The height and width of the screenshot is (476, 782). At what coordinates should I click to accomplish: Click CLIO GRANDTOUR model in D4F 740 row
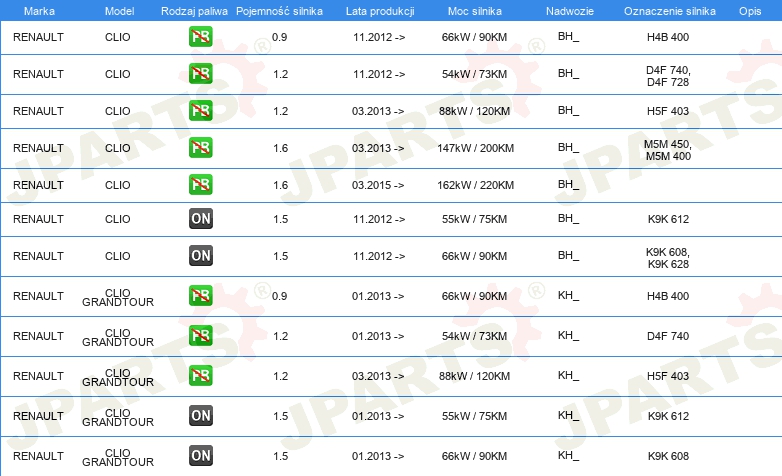coord(118,337)
